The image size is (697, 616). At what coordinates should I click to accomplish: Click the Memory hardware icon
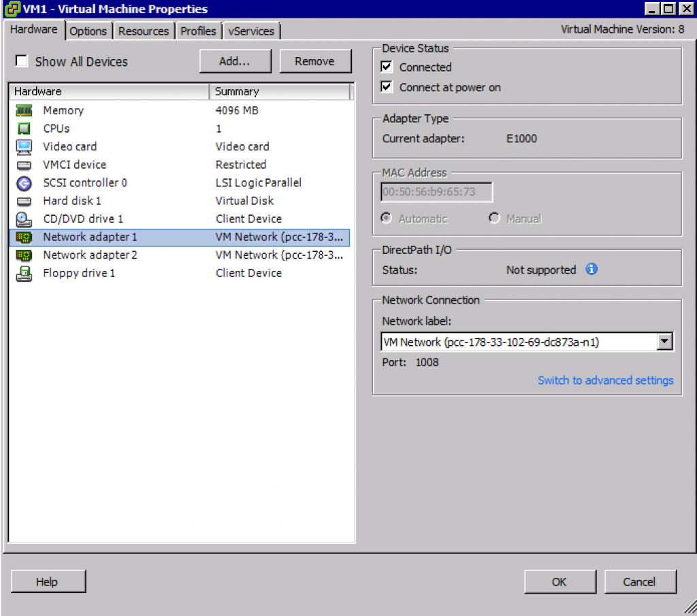(x=24, y=110)
